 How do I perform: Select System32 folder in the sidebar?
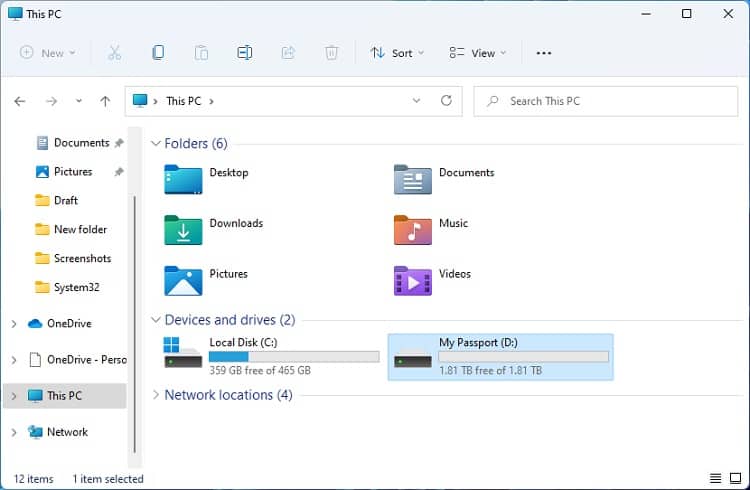(67, 287)
